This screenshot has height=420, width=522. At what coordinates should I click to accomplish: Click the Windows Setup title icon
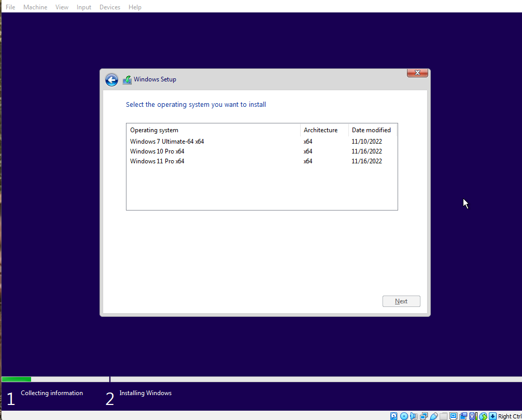(x=127, y=80)
